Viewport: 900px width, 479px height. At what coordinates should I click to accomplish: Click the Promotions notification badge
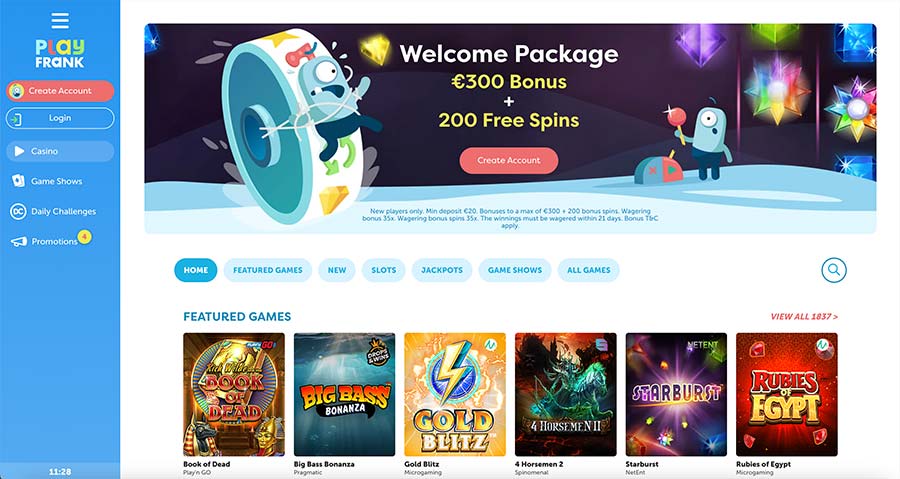[84, 236]
